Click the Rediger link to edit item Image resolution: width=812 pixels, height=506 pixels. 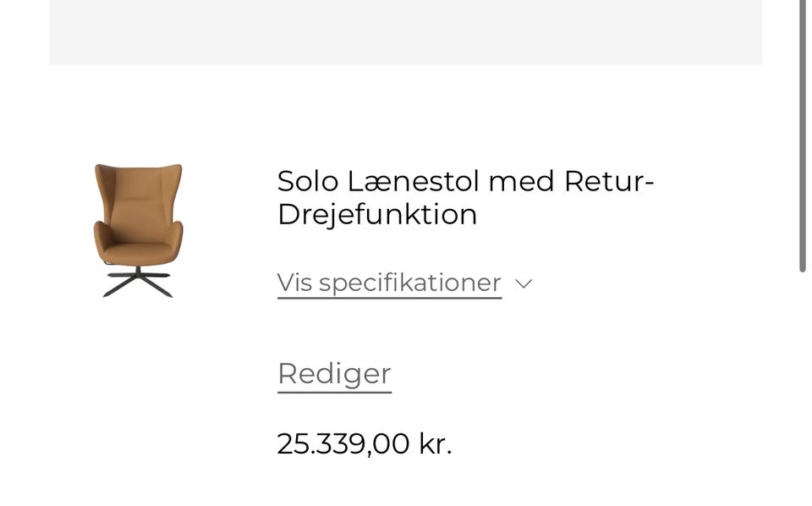(x=334, y=373)
